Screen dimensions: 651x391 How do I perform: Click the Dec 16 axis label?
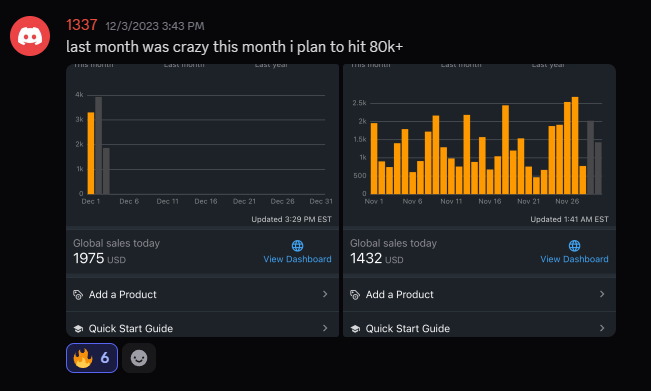[x=206, y=201]
